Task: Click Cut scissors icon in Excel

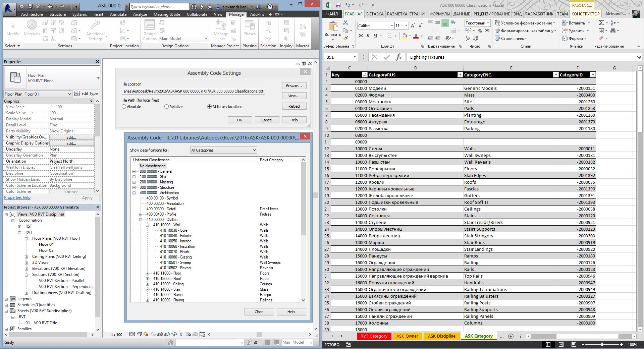Action: pos(345,23)
